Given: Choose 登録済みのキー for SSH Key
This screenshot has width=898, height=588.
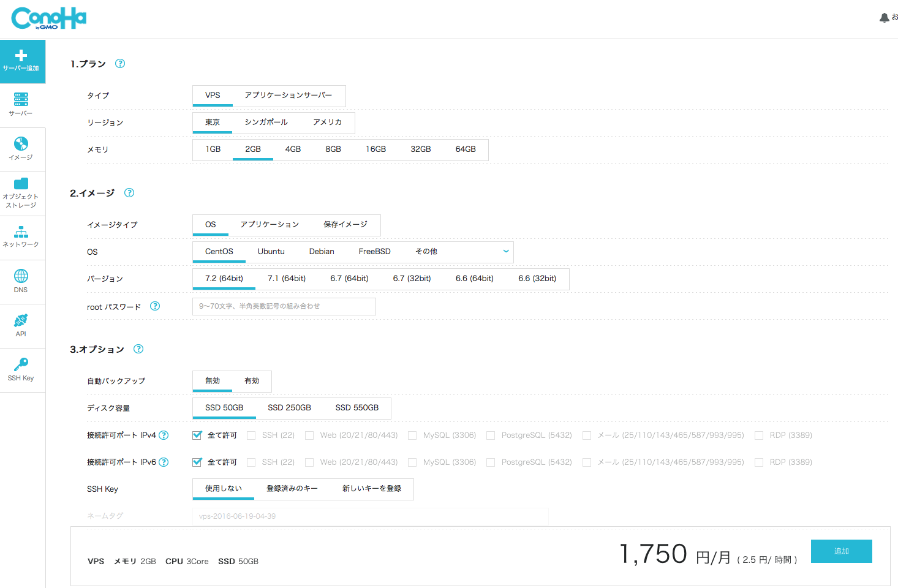Looking at the screenshot, I should coord(292,489).
